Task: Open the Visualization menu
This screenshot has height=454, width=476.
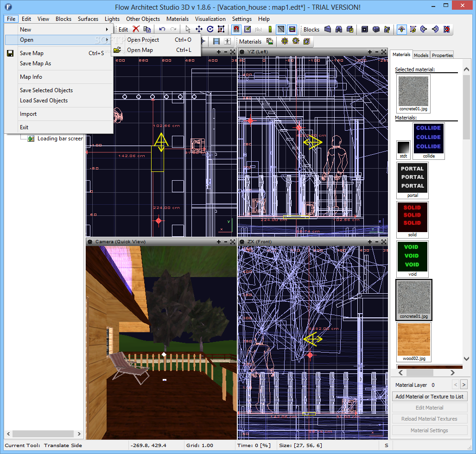Action: [x=210, y=19]
